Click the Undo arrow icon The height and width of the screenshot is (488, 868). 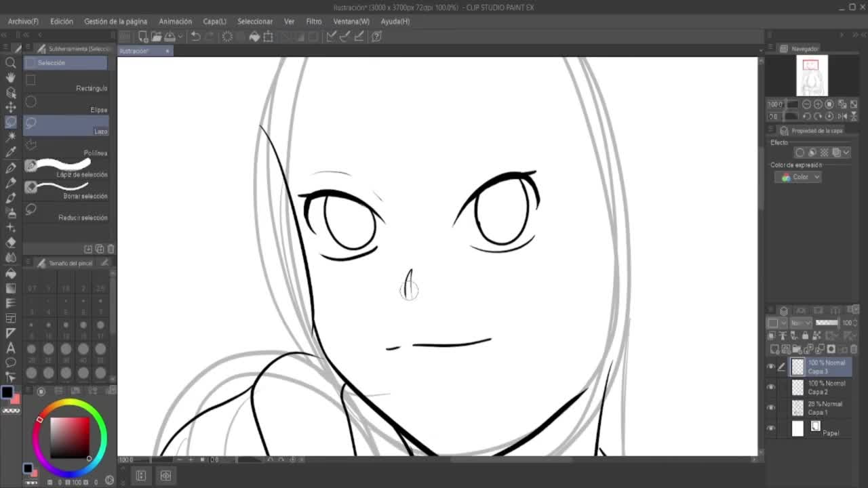point(195,37)
